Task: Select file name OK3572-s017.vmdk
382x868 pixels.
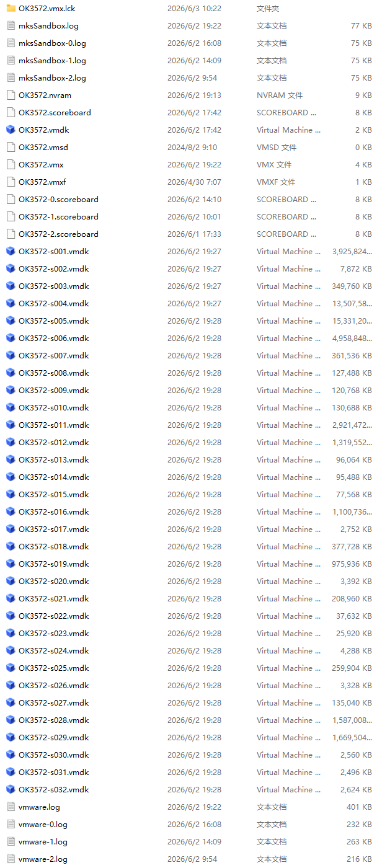Action: tap(54, 529)
